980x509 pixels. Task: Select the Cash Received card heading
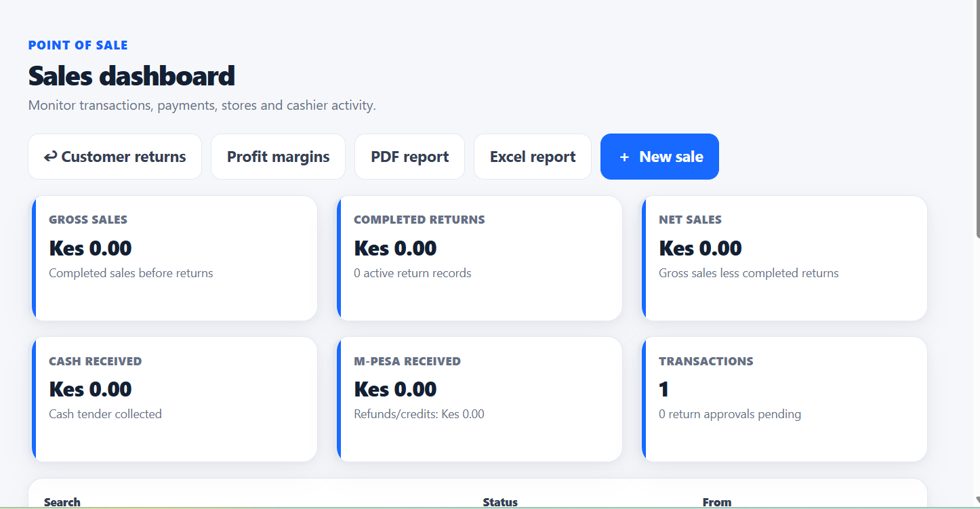(96, 361)
